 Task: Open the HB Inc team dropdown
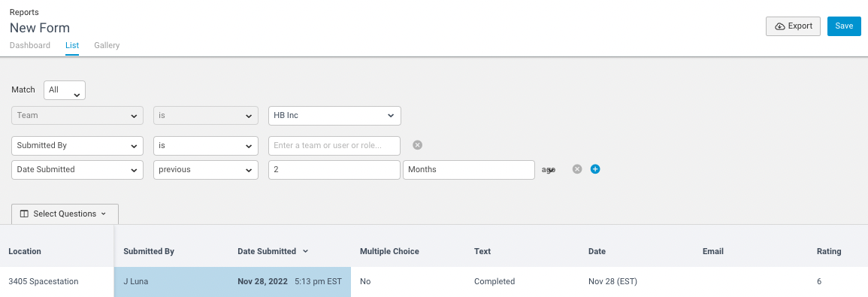click(334, 116)
